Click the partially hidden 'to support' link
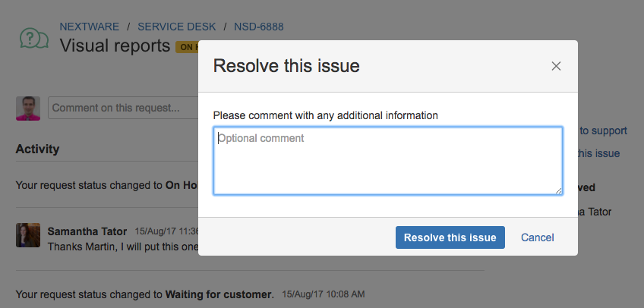Viewport: 644px width, 308px height. (603, 130)
